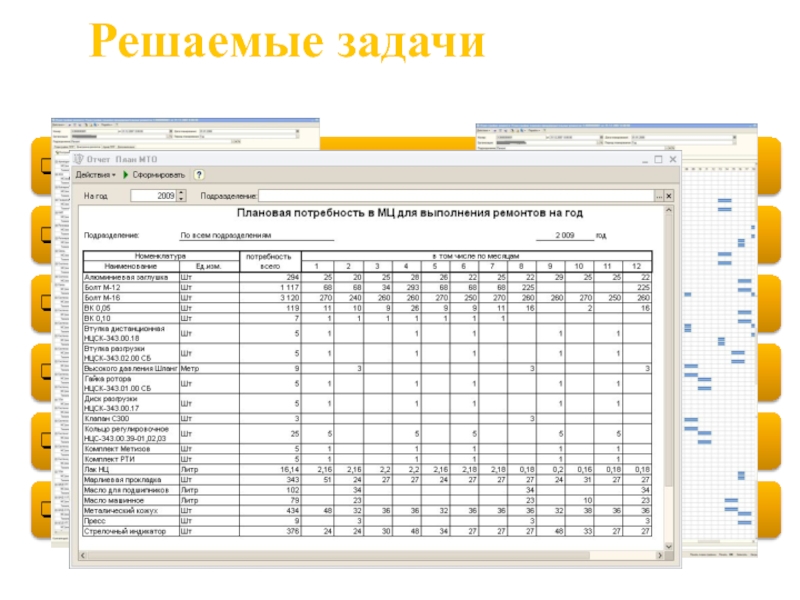This screenshot has height=600, width=800.
Task: Click the month 1 column header
Action: click(x=317, y=266)
